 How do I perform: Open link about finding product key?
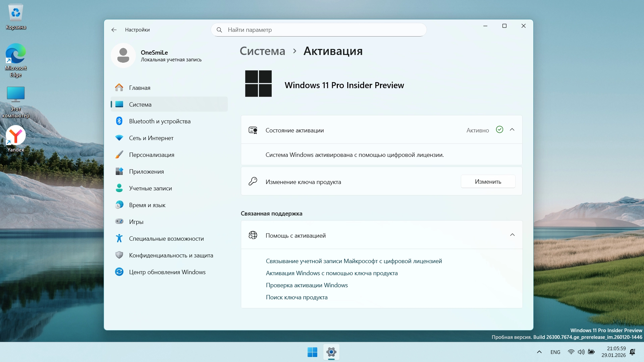click(x=297, y=297)
